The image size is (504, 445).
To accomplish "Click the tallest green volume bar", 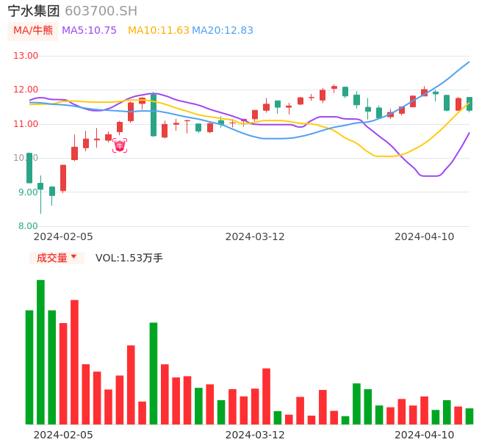I will pyautogui.click(x=40, y=352).
